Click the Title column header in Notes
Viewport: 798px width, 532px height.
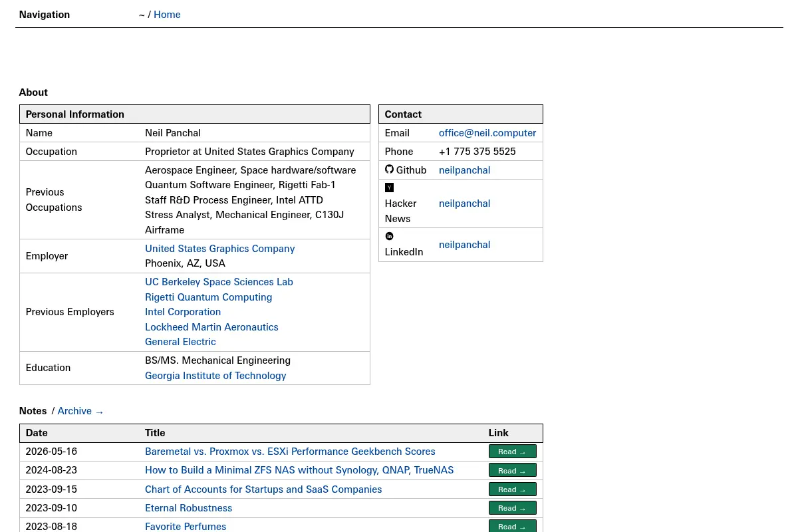pyautogui.click(x=155, y=433)
